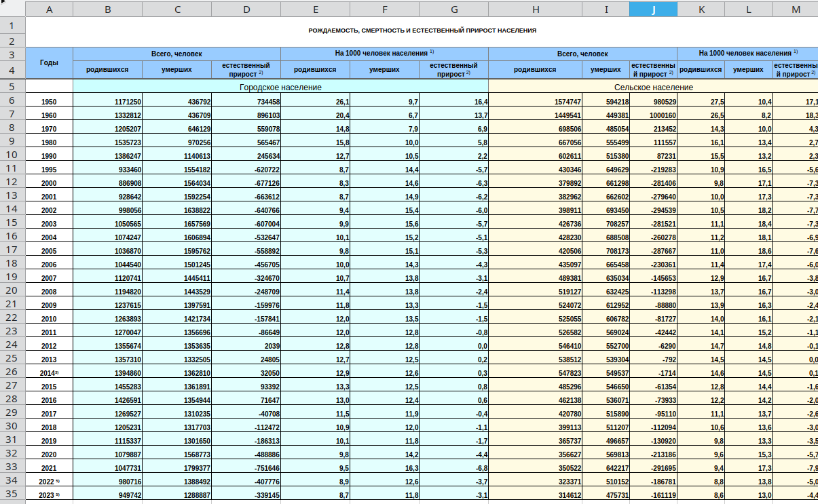
Task: Select the year 2023 cell
Action: [49, 495]
